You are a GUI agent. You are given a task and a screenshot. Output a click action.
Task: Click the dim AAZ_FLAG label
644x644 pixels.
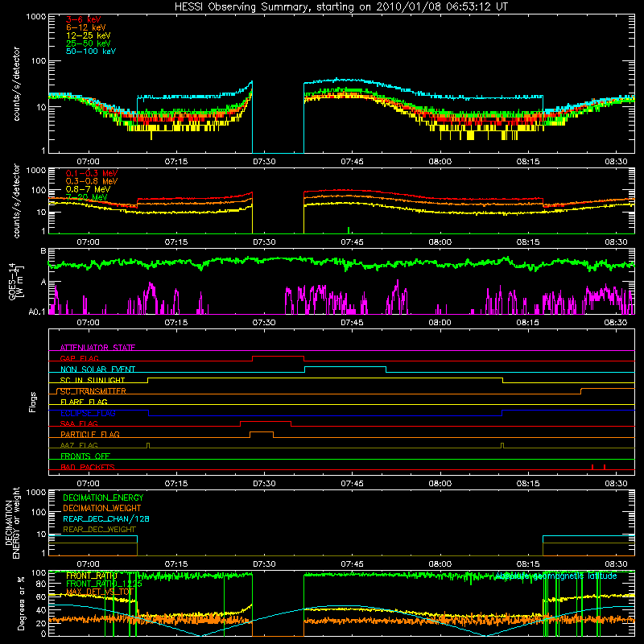(x=79, y=445)
